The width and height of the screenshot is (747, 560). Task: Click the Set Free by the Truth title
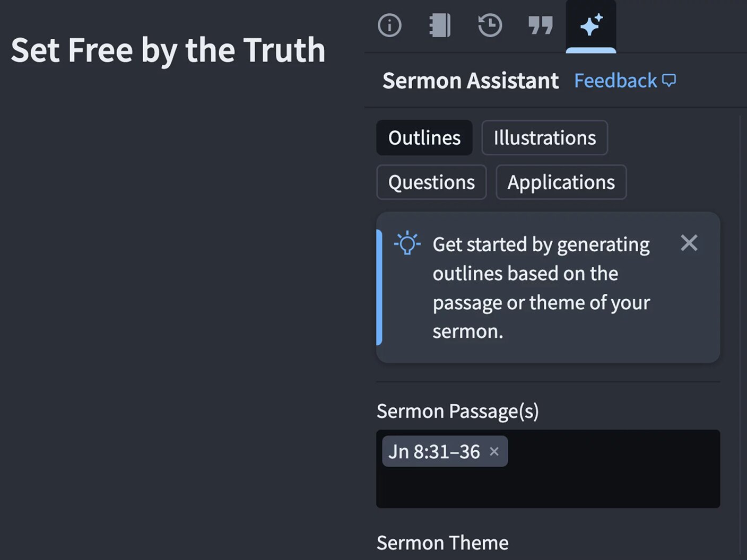[x=168, y=50]
